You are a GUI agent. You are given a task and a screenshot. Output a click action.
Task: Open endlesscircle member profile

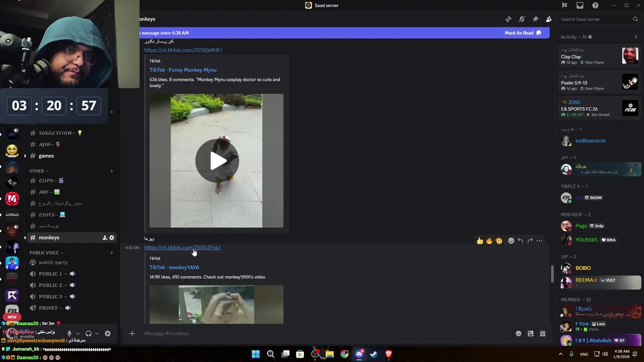599,141
